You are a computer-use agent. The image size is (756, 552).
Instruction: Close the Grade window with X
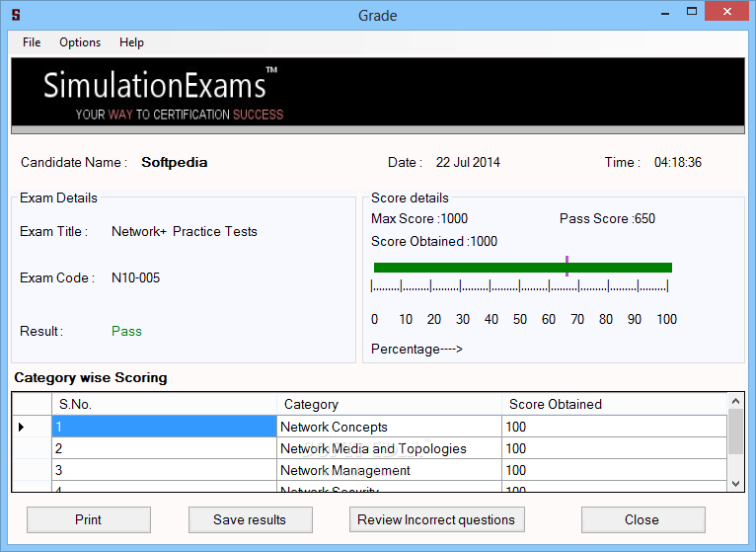tap(727, 12)
